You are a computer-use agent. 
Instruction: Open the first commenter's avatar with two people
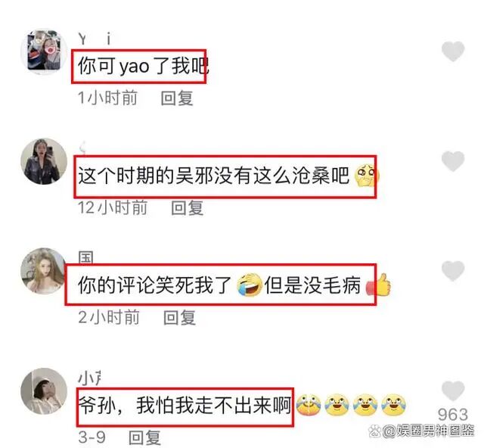pos(44,51)
